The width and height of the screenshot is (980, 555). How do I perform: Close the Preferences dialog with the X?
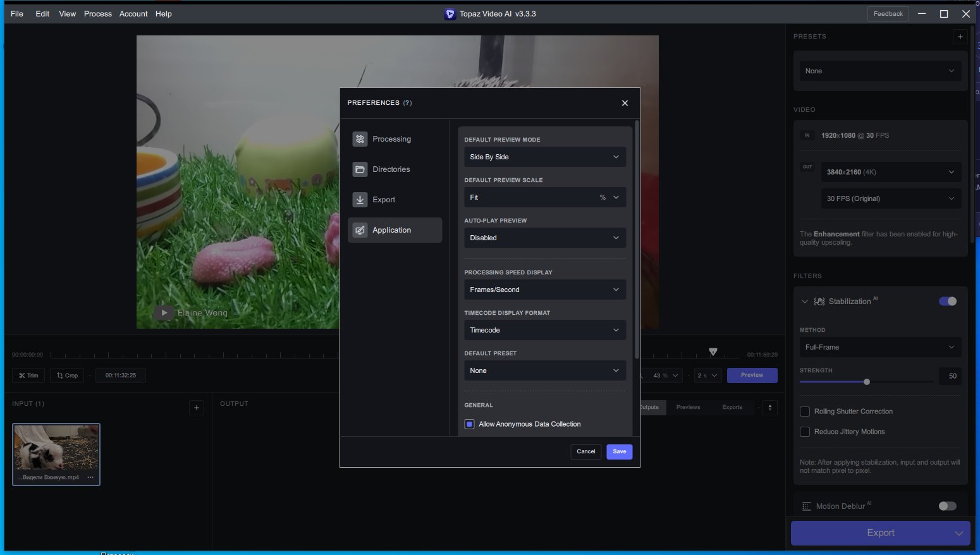click(x=625, y=103)
